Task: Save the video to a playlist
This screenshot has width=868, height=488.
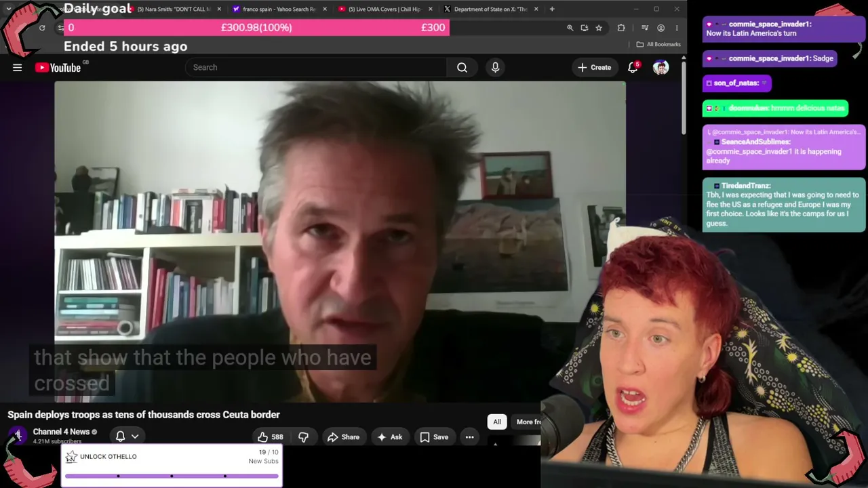Action: [x=434, y=437]
